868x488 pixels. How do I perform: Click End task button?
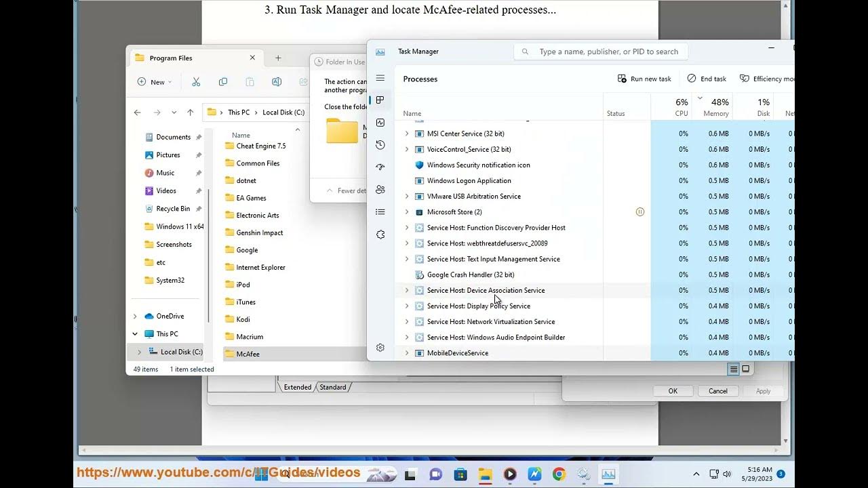point(707,79)
